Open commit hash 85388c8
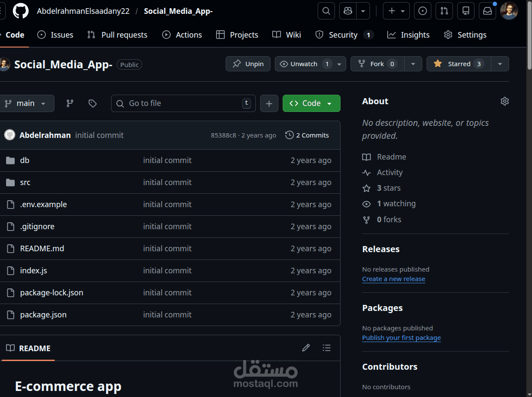This screenshot has height=397, width=532. (223, 135)
